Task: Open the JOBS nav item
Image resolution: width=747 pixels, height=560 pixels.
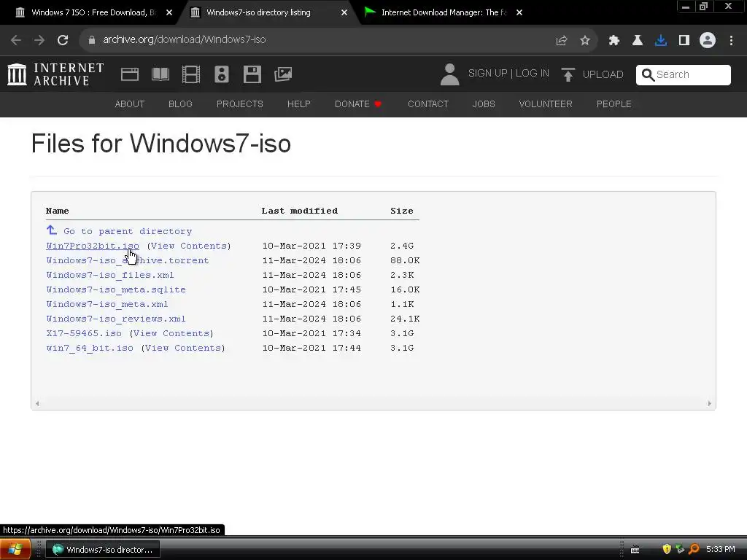Action: click(484, 104)
